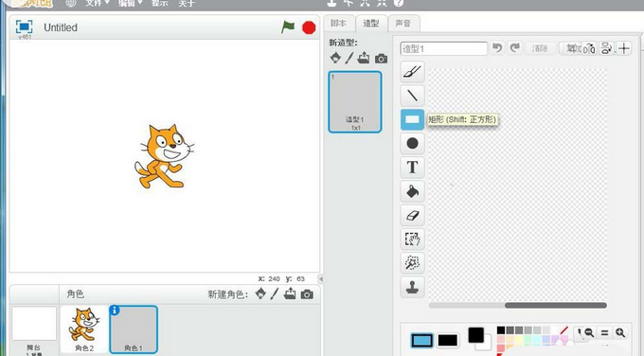644x356 pixels.
Task: Select costume thumbnail 造型1
Action: coord(355,102)
